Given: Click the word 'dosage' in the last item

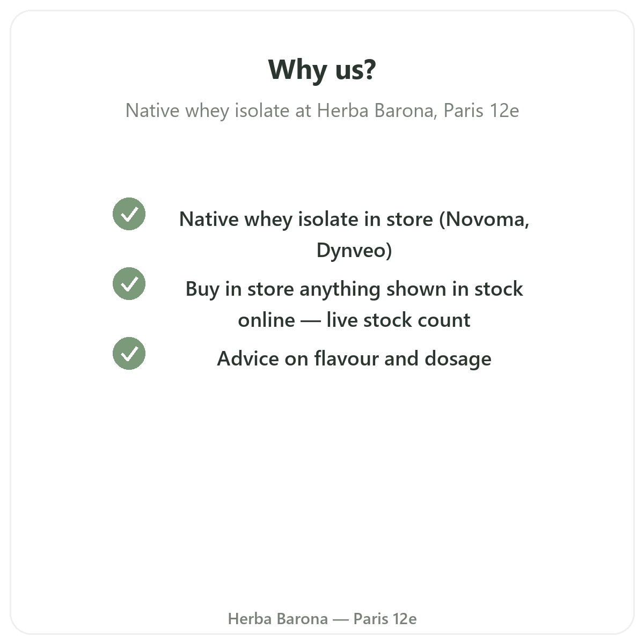Looking at the screenshot, I should coord(458,358).
